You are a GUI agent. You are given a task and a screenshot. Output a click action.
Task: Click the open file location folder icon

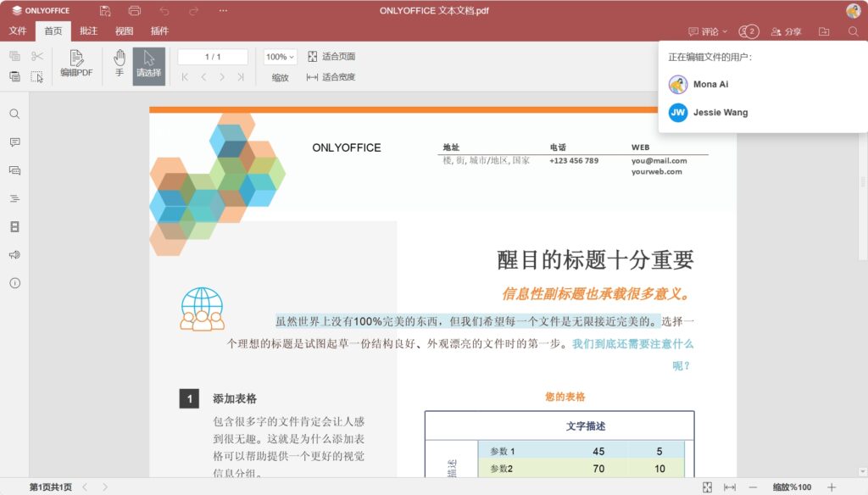click(x=824, y=31)
